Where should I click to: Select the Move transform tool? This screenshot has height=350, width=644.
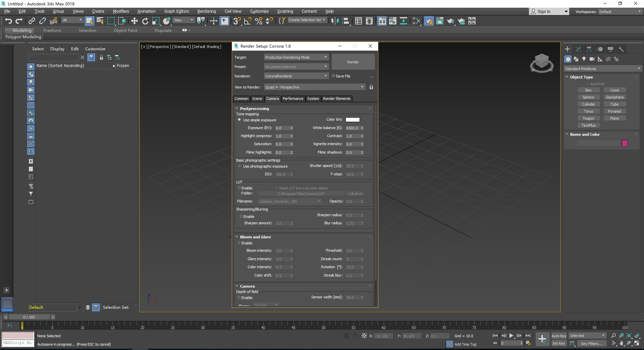[134, 21]
